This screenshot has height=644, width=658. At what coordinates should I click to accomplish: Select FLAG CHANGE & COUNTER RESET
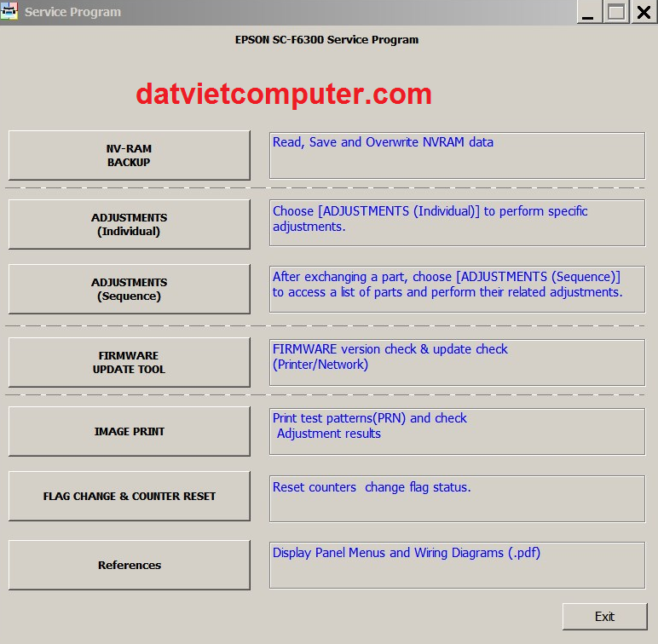click(x=129, y=496)
